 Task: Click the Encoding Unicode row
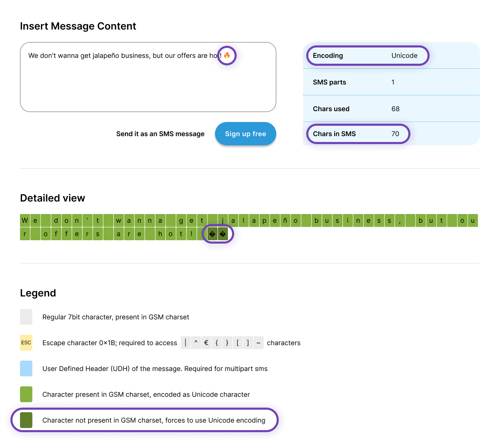click(367, 56)
